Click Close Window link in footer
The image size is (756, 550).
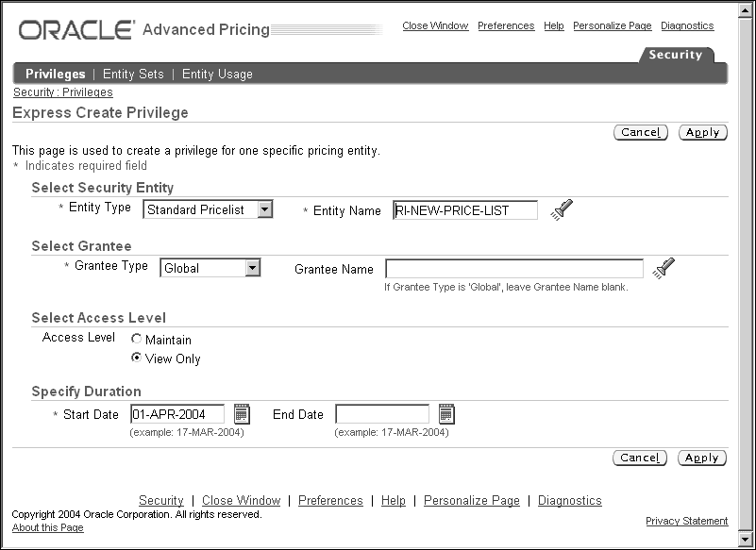(241, 500)
